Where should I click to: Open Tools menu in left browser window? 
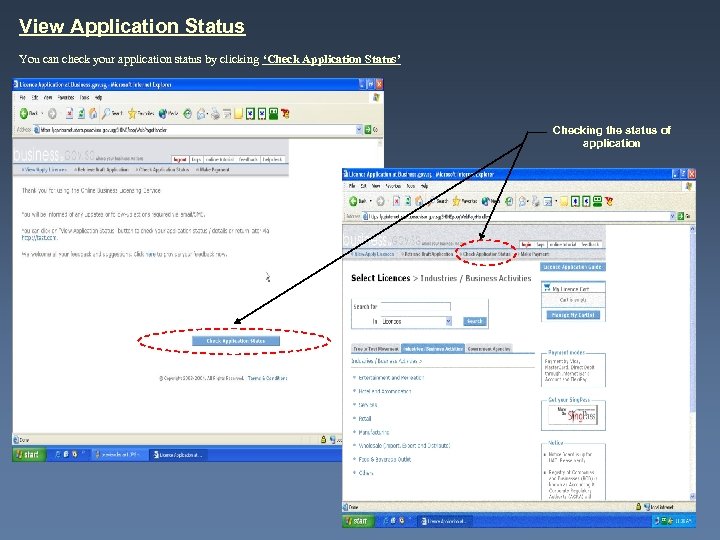[x=84, y=98]
